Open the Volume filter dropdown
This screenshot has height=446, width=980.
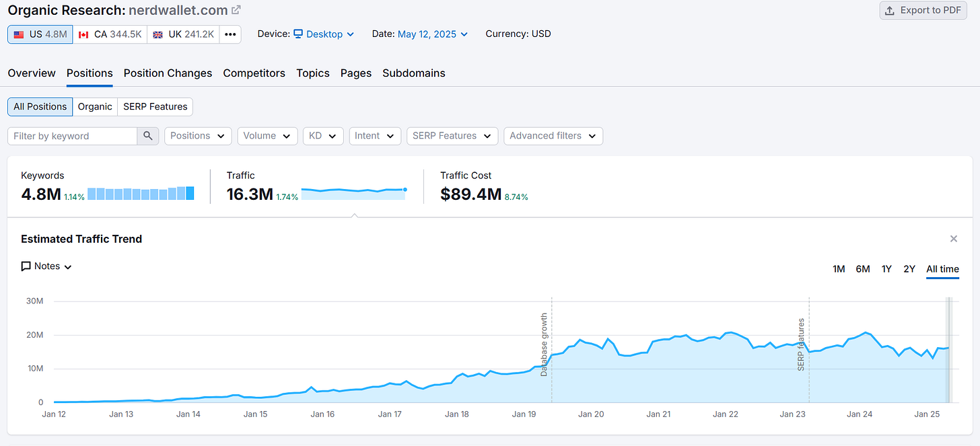(x=267, y=136)
